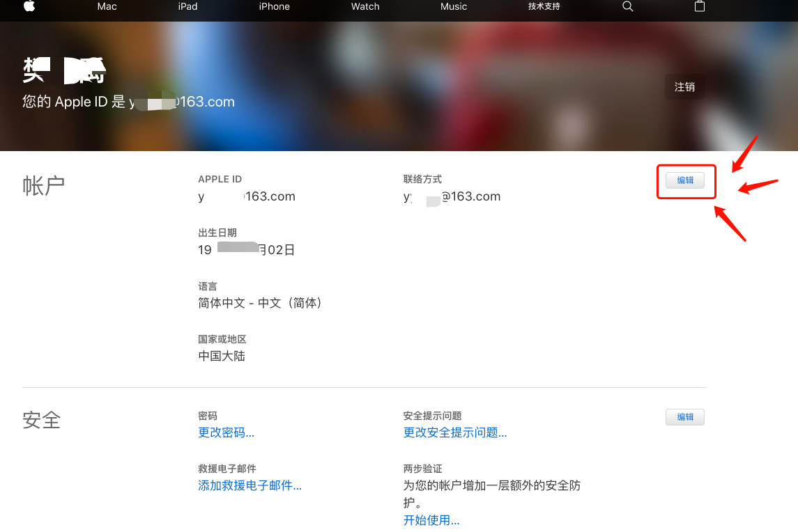Select the 安全 section heading

41,421
